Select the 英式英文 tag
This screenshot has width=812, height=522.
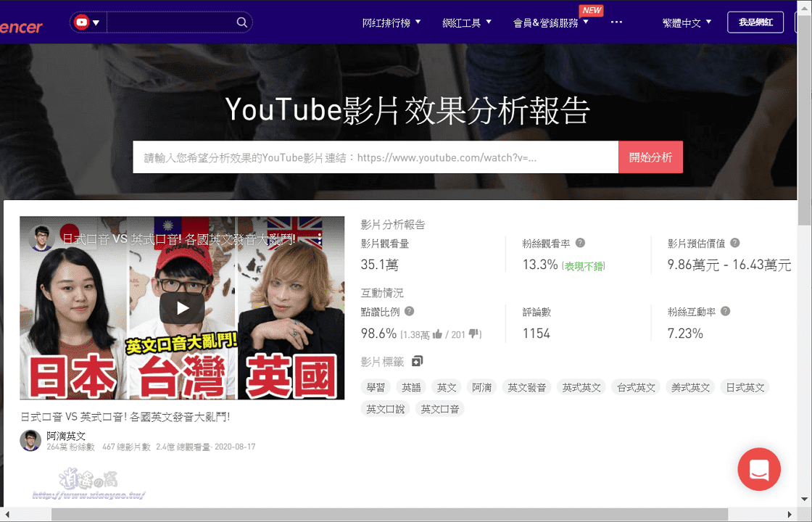581,387
